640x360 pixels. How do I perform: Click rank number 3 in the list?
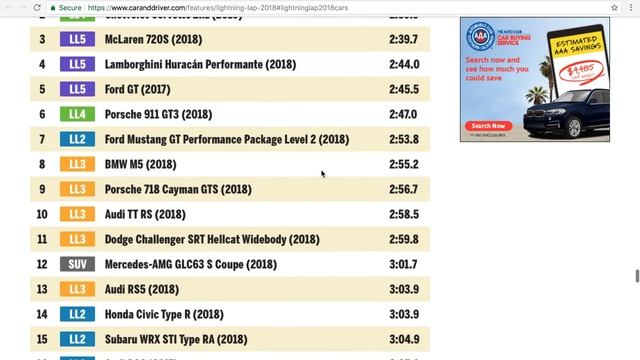[x=42, y=39]
